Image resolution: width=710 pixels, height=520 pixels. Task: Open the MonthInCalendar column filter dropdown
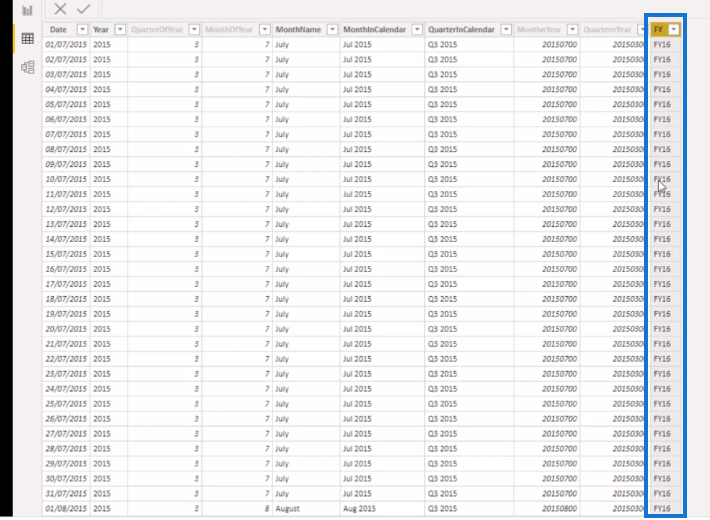[417, 29]
